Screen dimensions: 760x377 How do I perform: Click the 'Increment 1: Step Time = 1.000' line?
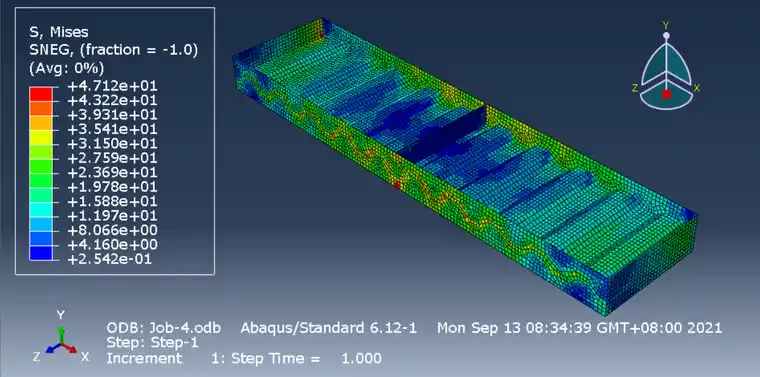pyautogui.click(x=244, y=359)
